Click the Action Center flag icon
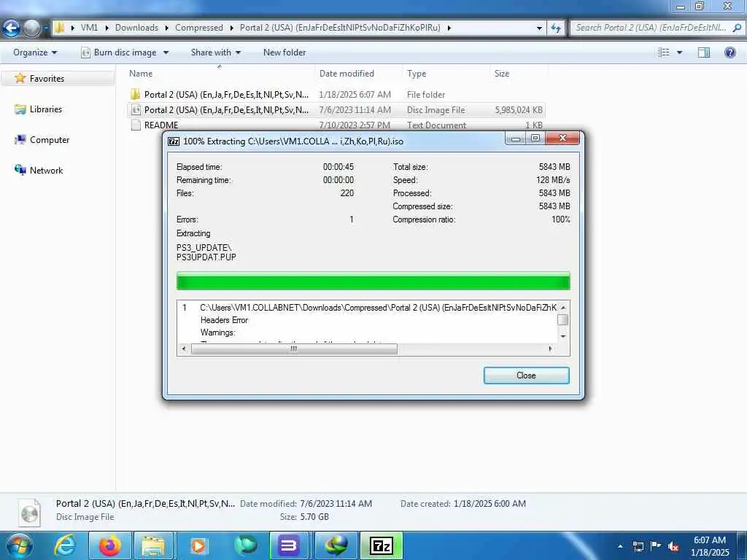Viewport: 747px width, 560px height. coord(656,546)
